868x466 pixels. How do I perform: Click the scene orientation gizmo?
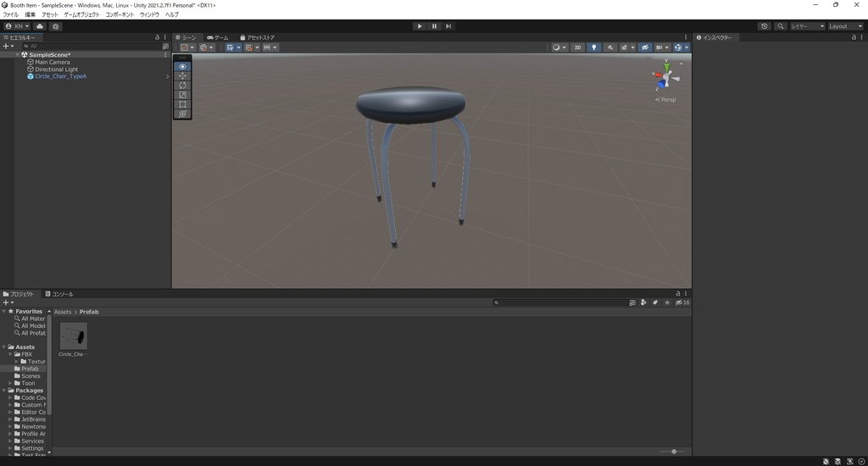666,77
